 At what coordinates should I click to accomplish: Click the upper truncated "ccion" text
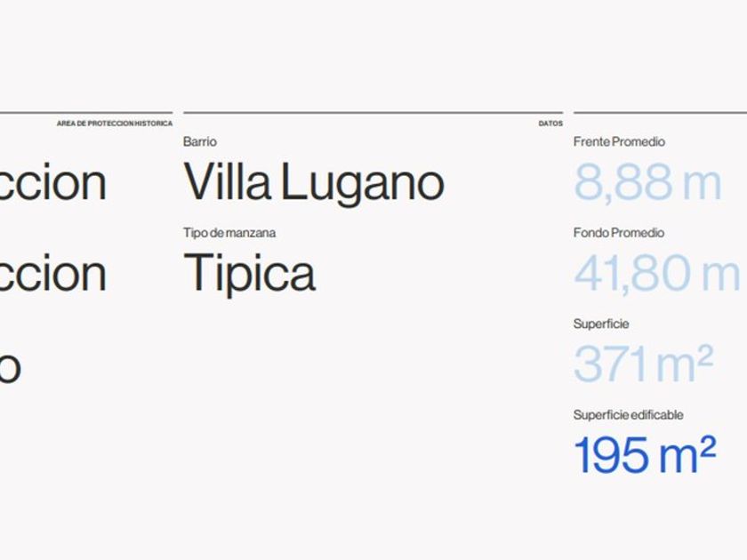[53, 182]
